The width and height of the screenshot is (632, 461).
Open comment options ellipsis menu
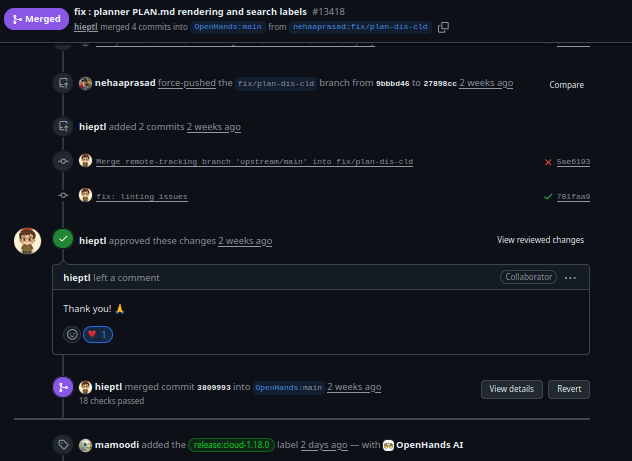(570, 278)
